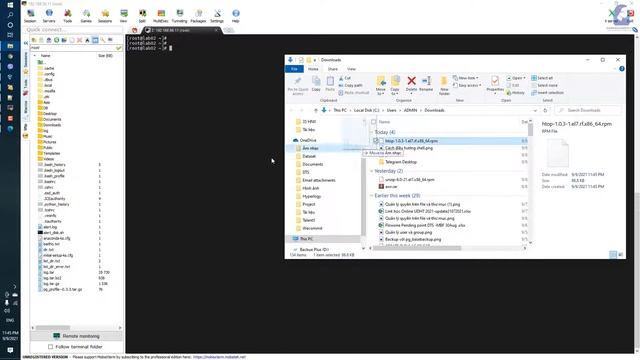Click New folder icon in Explorer ribbon
This screenshot has height=360, width=640.
[x=444, y=86]
